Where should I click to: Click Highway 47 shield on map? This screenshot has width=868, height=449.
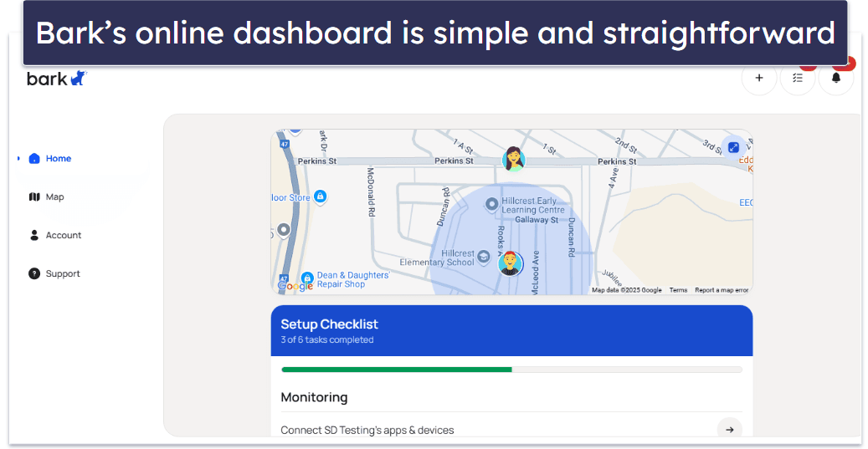click(284, 145)
